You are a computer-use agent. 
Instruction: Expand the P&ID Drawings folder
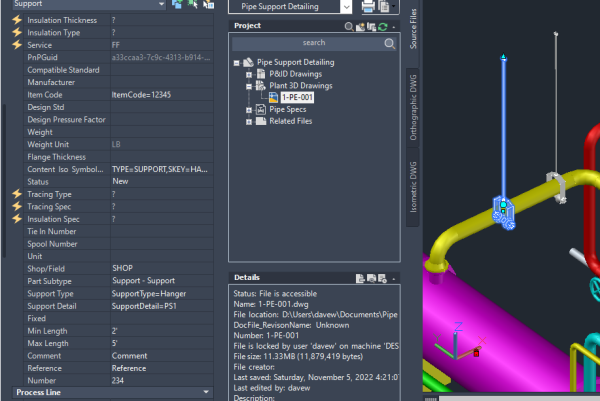(x=249, y=75)
